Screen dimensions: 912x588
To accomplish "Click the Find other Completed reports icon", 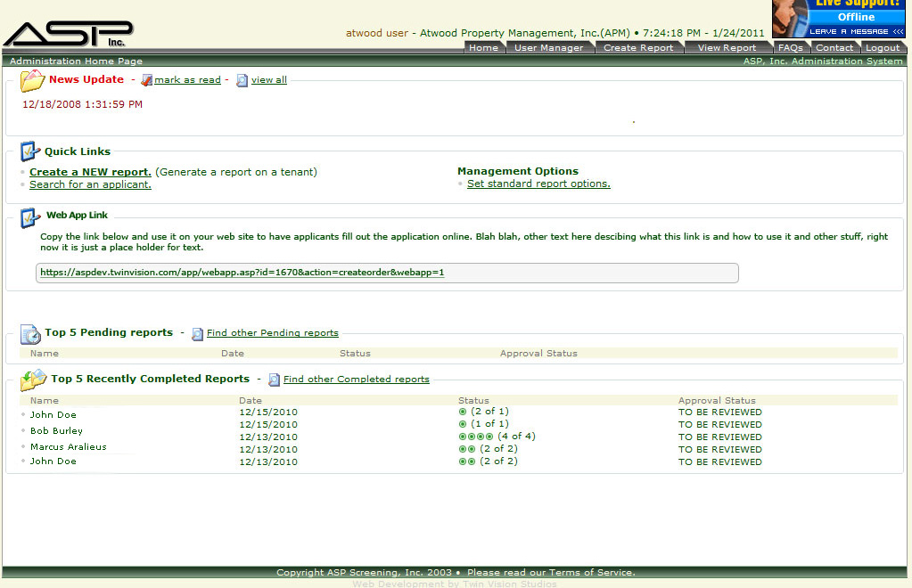I will [x=274, y=380].
